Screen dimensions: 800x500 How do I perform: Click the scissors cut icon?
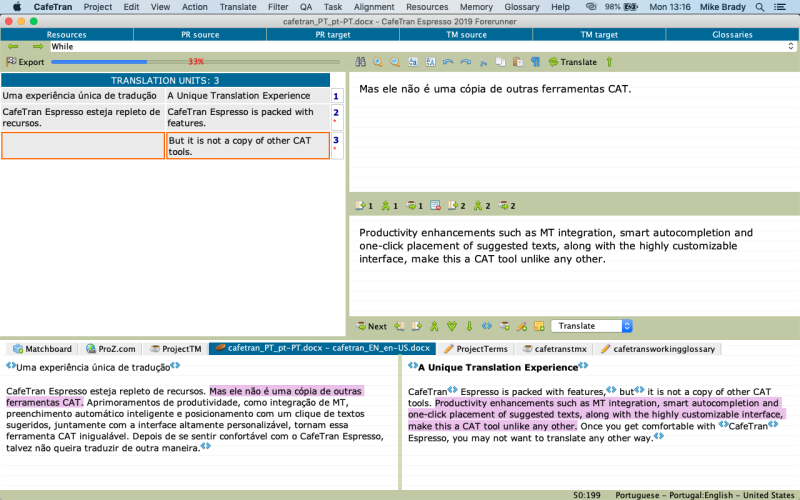pos(483,62)
